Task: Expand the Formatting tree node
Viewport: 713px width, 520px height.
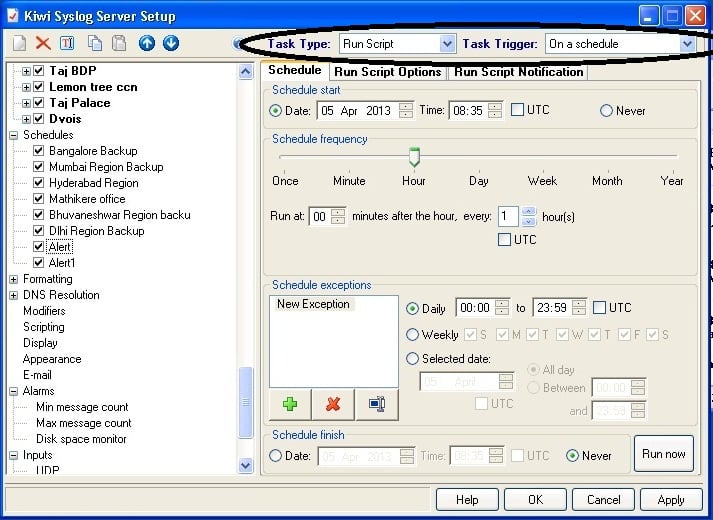Action: coord(14,279)
